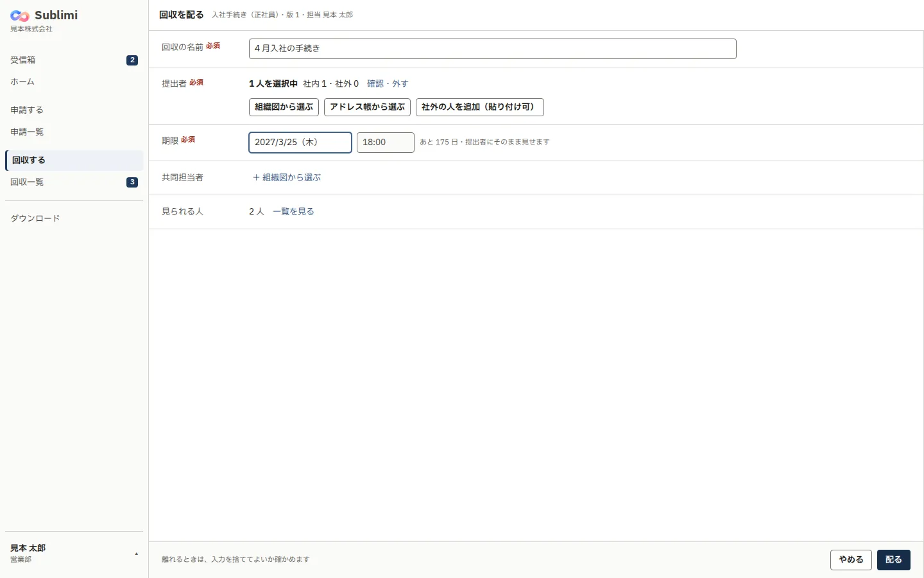Screen dimensions: 924x578
Task: Open the 18:00 time field
Action: coord(386,143)
